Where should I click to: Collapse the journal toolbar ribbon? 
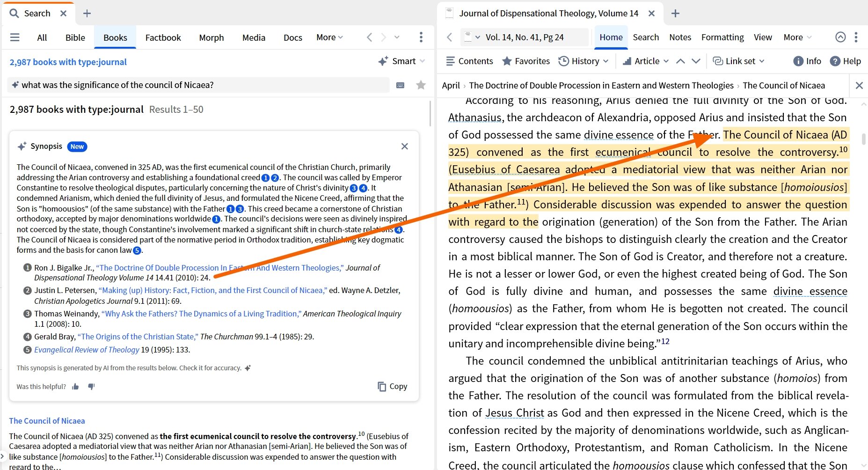coord(840,37)
